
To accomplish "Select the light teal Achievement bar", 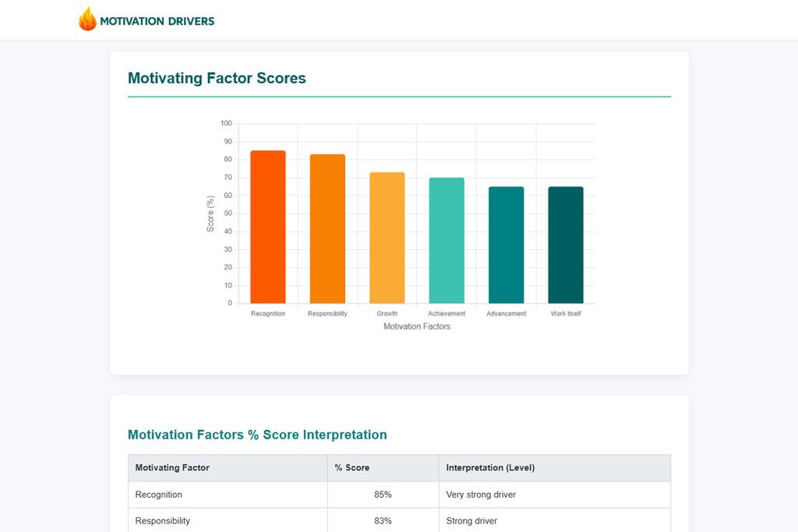I will 447,240.
